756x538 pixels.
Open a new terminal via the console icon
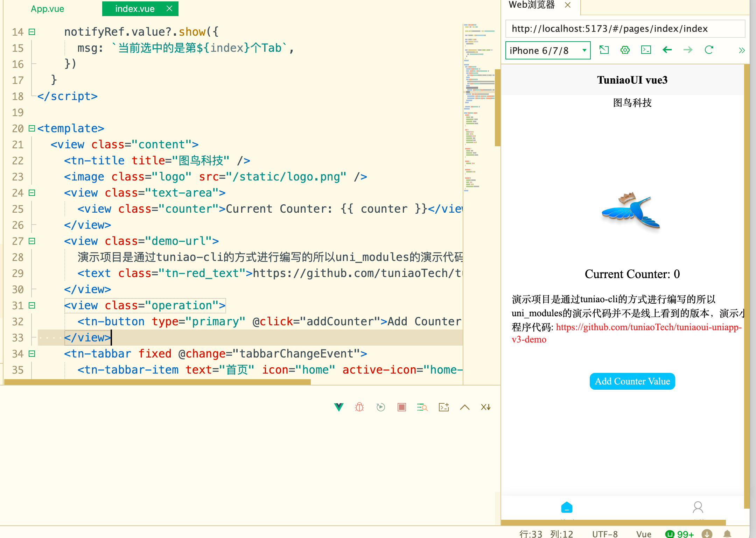(x=443, y=407)
